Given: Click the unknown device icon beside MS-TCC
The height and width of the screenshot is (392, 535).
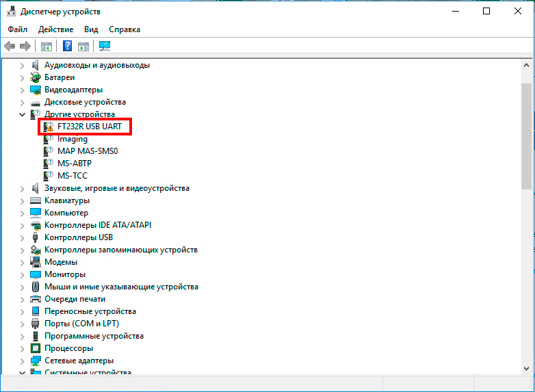Looking at the screenshot, I should [49, 176].
